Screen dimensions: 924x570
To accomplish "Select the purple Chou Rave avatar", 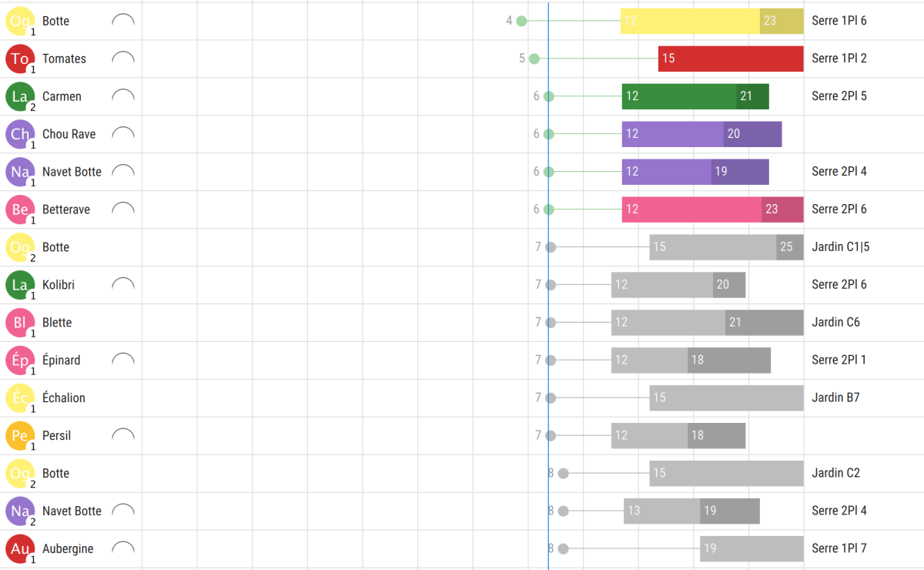I will coord(19,135).
